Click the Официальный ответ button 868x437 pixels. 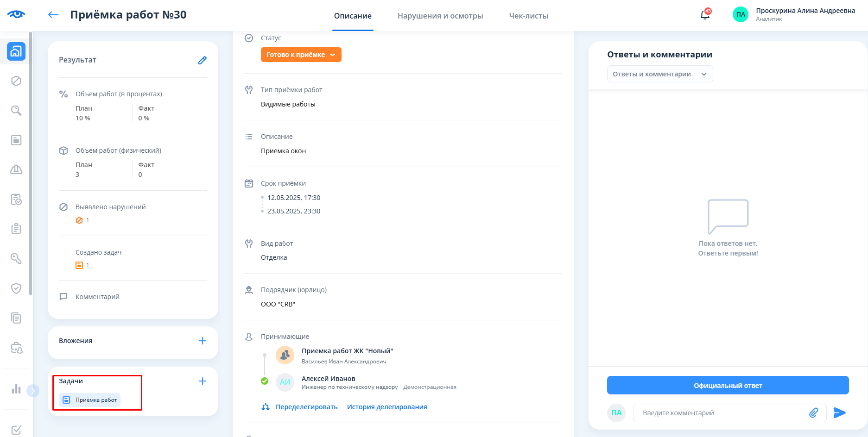tap(728, 385)
